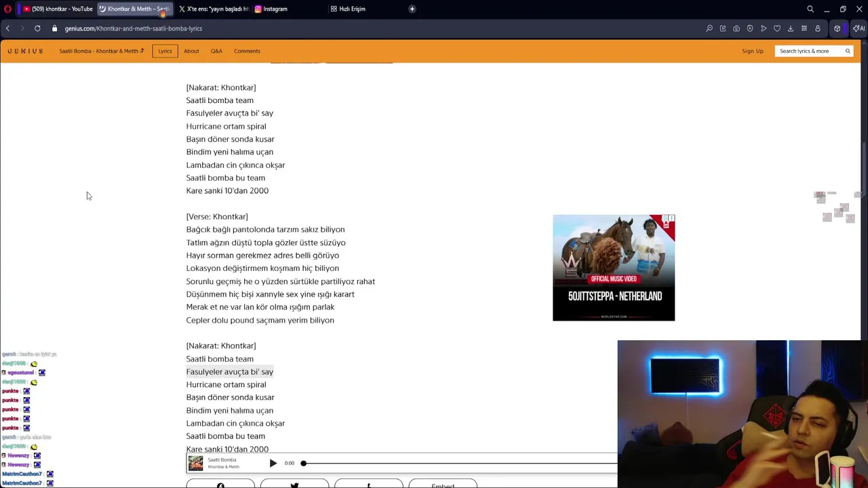
Task: Click lyric line "Hurricane ortam spiral" in first Nakarat
Action: click(x=226, y=126)
